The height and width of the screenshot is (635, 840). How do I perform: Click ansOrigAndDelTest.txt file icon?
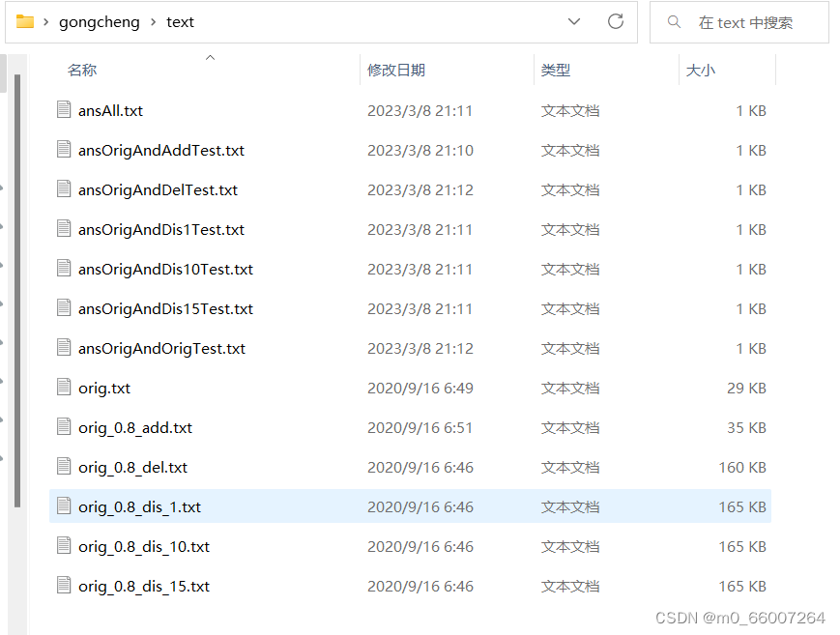pos(64,188)
